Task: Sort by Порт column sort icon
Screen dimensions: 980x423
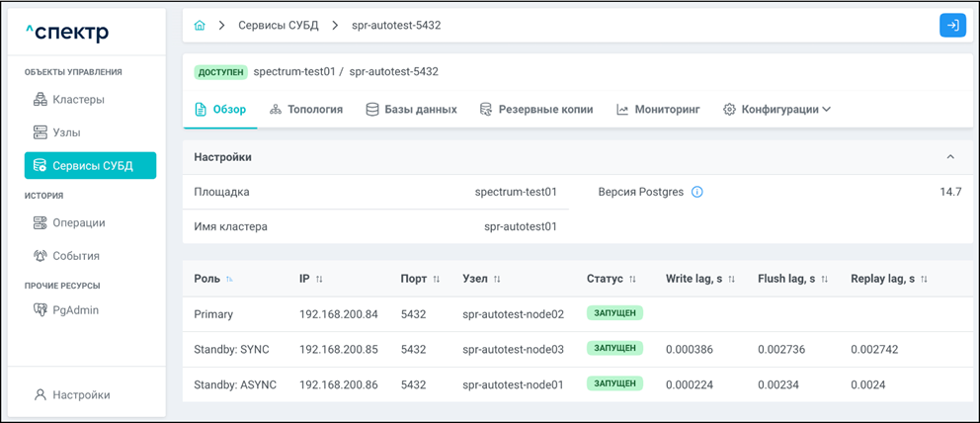Action: (436, 280)
